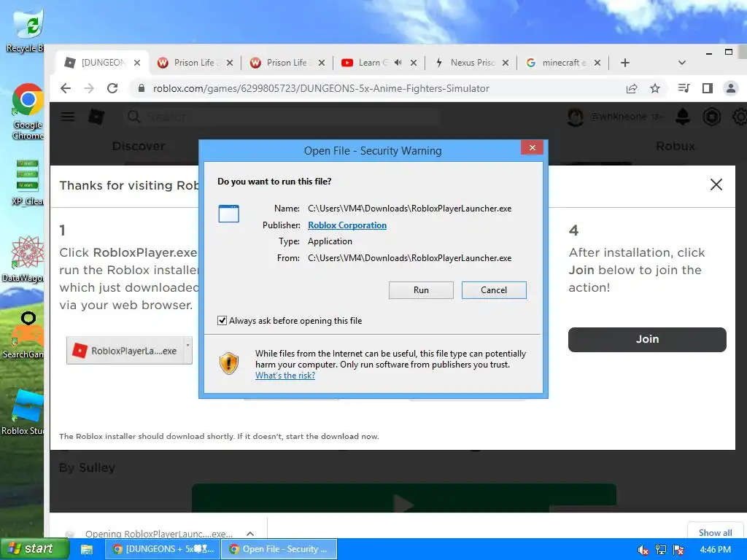This screenshot has height=560, width=747.
Task: Expand RobloxPlayerLauncher download dropdown arrow
Action: (x=188, y=351)
